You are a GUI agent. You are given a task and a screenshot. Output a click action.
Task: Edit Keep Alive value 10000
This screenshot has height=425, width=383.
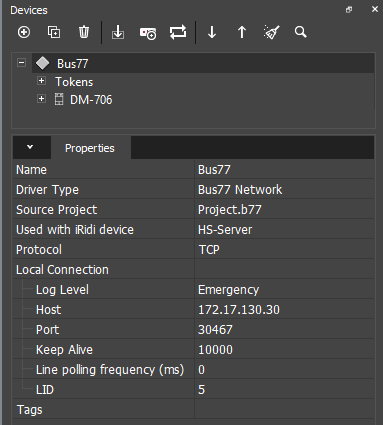pyautogui.click(x=284, y=350)
